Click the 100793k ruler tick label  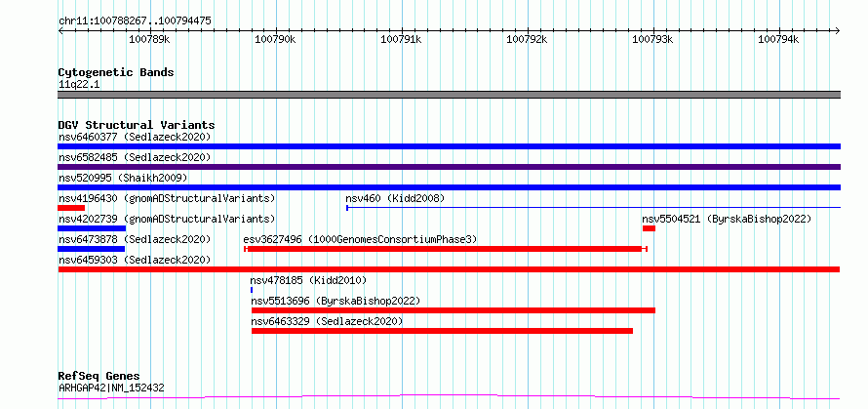pos(652,39)
